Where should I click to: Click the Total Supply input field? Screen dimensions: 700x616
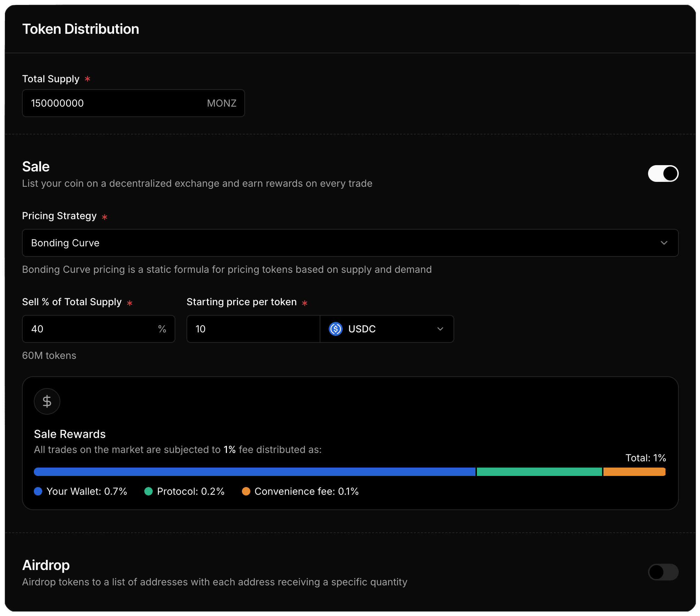tap(115, 103)
